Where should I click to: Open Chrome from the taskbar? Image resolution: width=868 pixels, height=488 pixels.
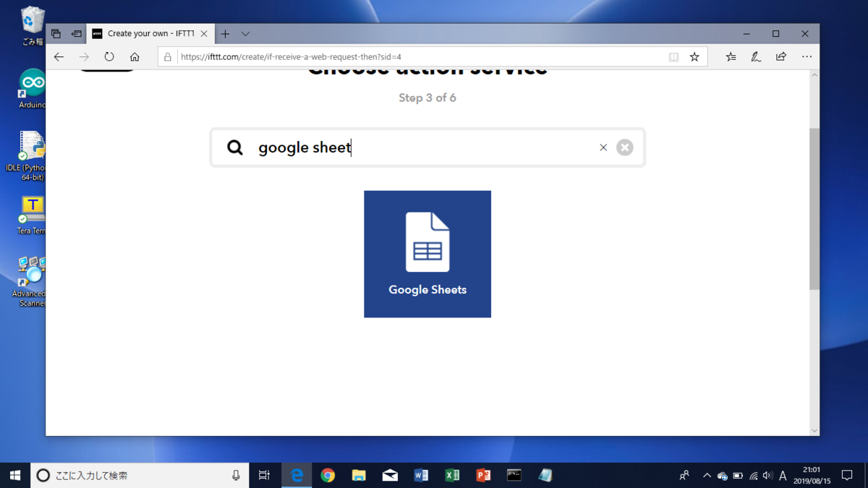coord(328,475)
